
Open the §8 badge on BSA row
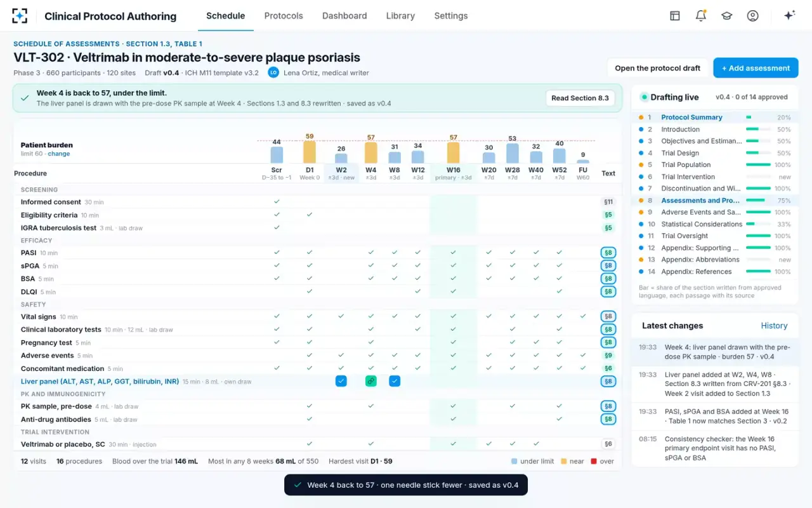coord(608,278)
